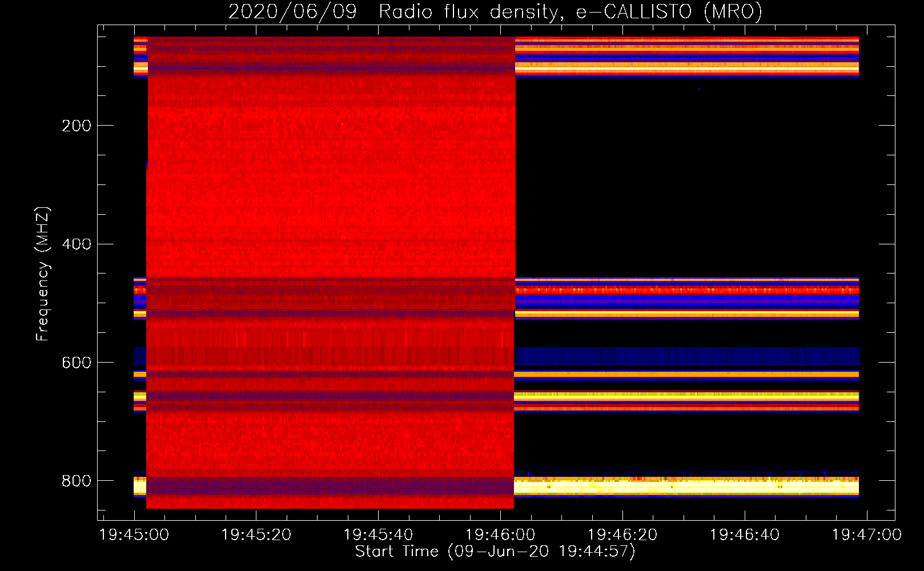The image size is (924, 571).
Task: Click the '600' frequency tick label
Action: point(77,363)
